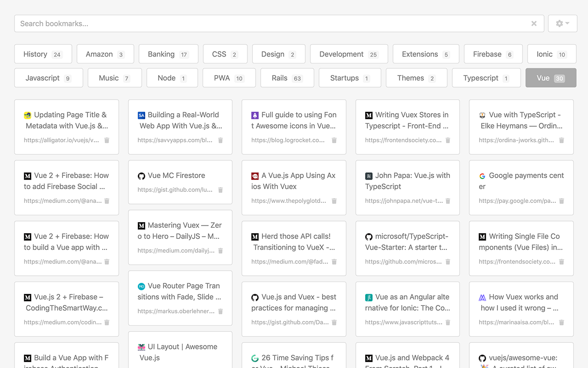This screenshot has width=588, height=368.
Task: Click the Ionic favicon on Vue as Angular alternative
Action: coord(368,297)
